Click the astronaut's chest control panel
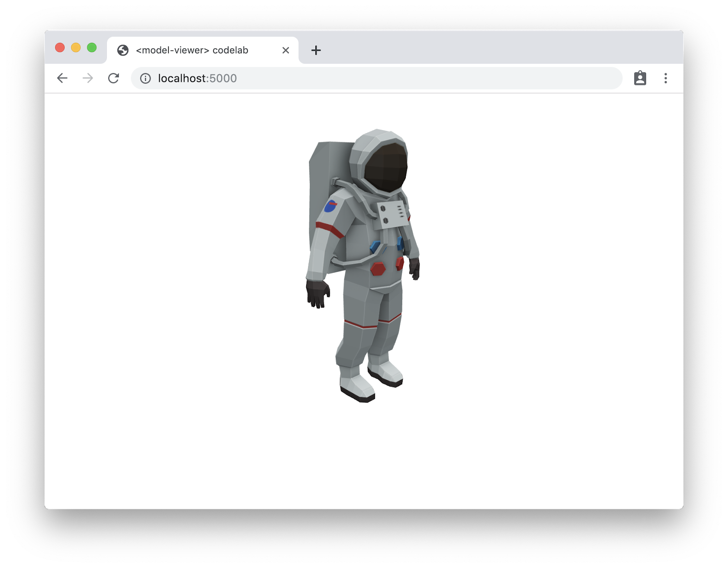 pyautogui.click(x=391, y=214)
